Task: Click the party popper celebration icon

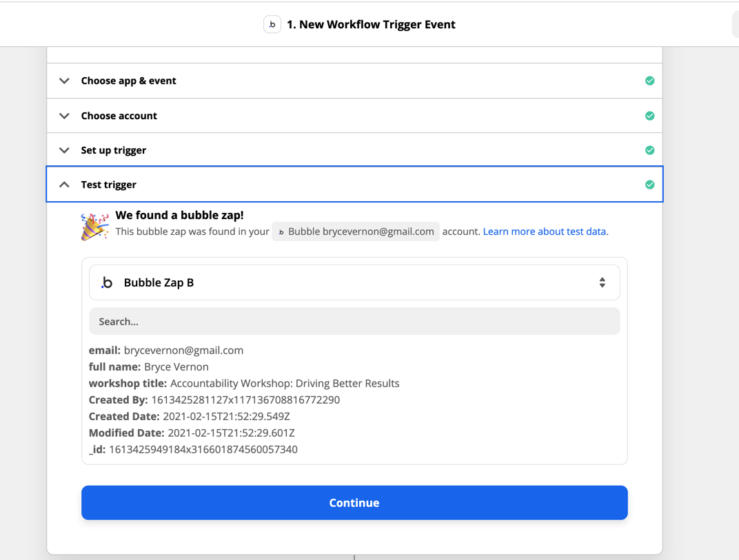Action: (94, 223)
